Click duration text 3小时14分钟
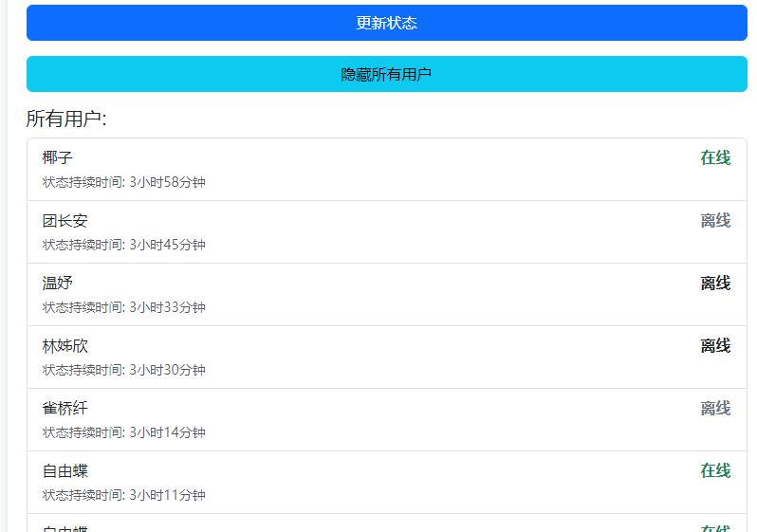 [x=167, y=432]
